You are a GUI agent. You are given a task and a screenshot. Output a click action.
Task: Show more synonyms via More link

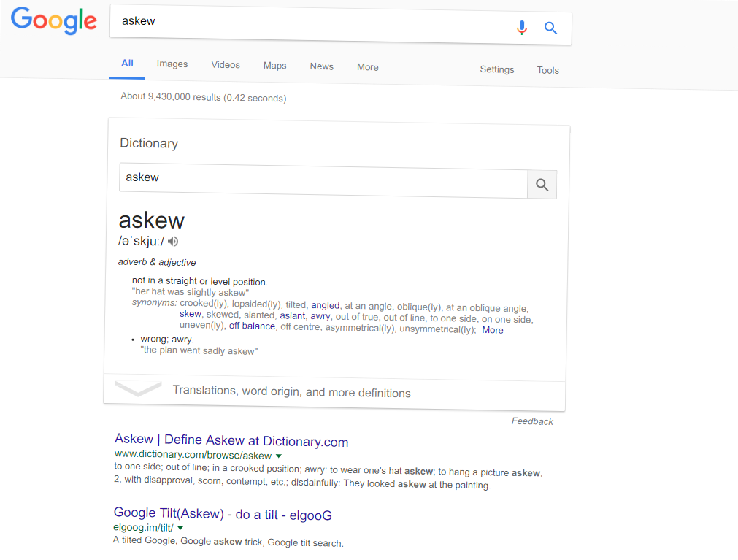(493, 330)
